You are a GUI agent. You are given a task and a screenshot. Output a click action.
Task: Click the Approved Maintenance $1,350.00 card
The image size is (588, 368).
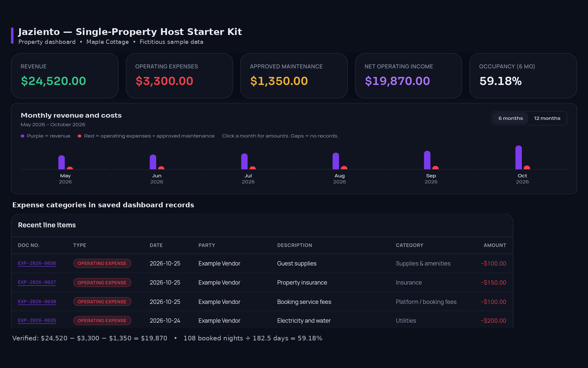point(294,76)
